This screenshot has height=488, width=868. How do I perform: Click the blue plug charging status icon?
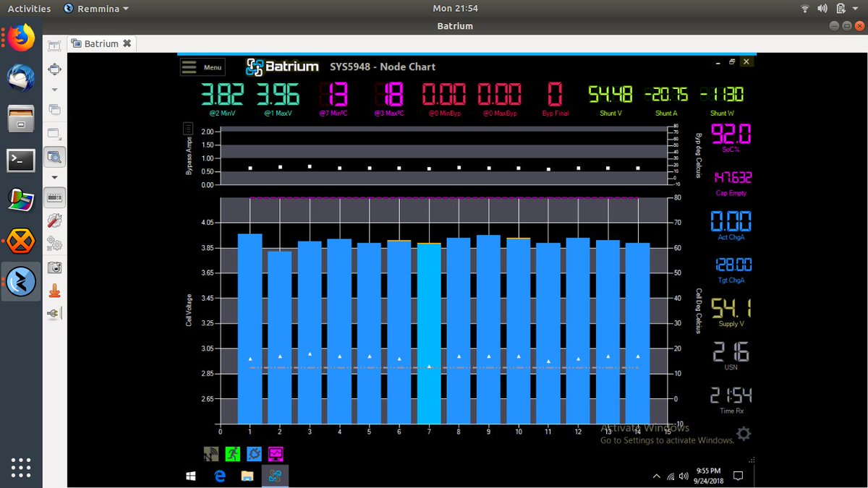click(x=254, y=454)
